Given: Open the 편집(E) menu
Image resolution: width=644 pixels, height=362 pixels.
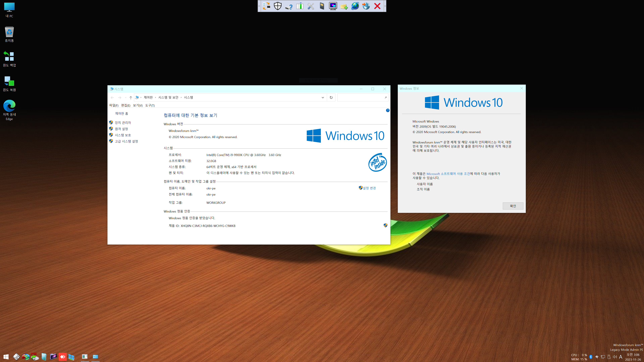Looking at the screenshot, I should tap(126, 105).
